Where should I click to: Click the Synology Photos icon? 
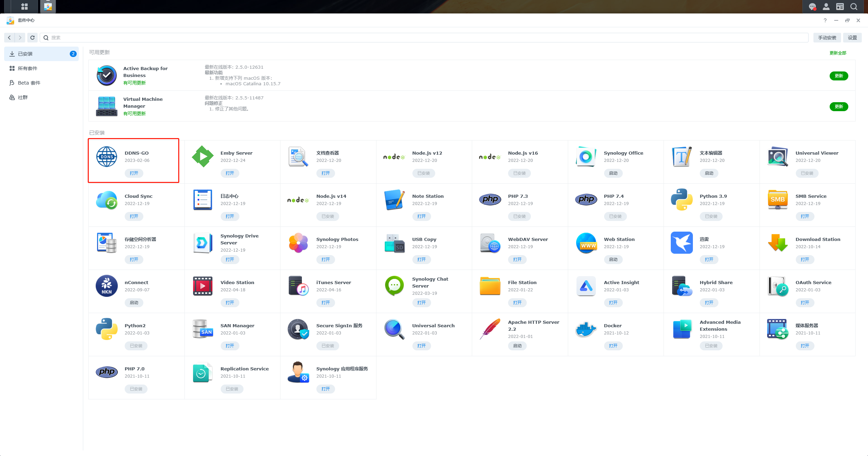[x=298, y=243]
